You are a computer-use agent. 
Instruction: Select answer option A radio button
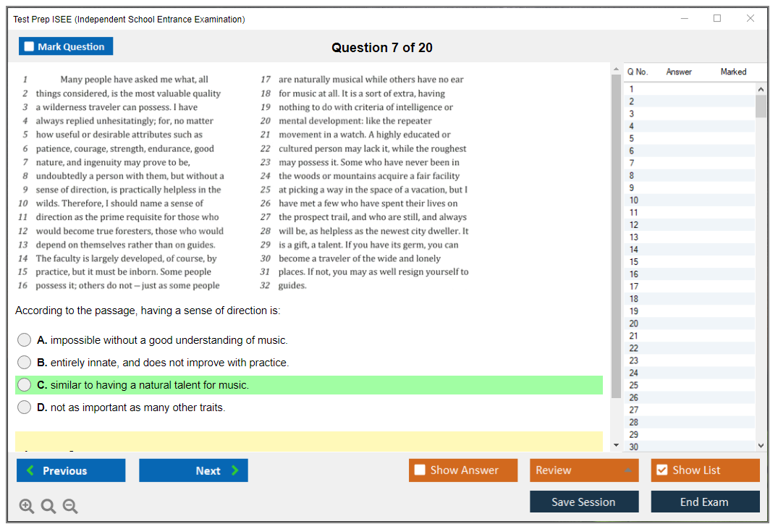pos(25,340)
